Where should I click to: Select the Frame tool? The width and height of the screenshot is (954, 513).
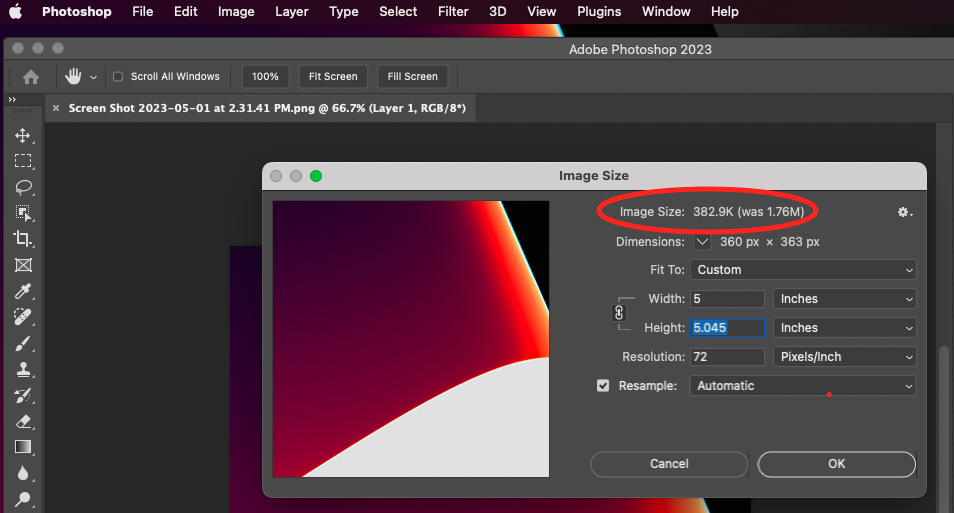point(23,265)
